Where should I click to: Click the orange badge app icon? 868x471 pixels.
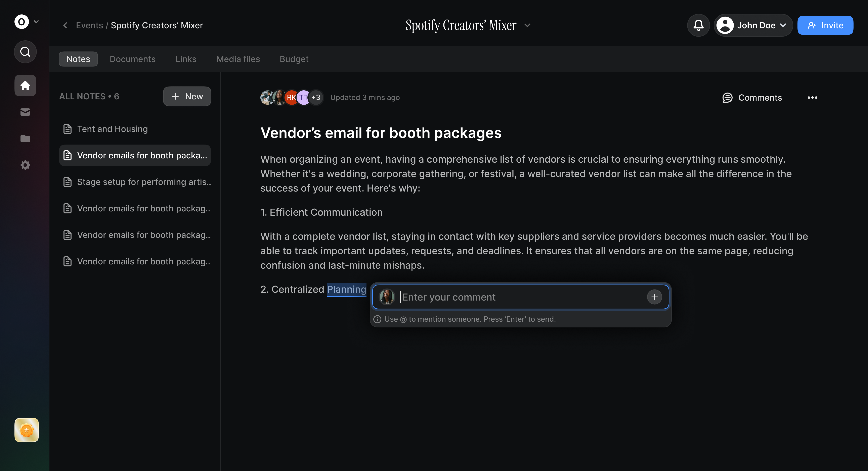click(27, 430)
